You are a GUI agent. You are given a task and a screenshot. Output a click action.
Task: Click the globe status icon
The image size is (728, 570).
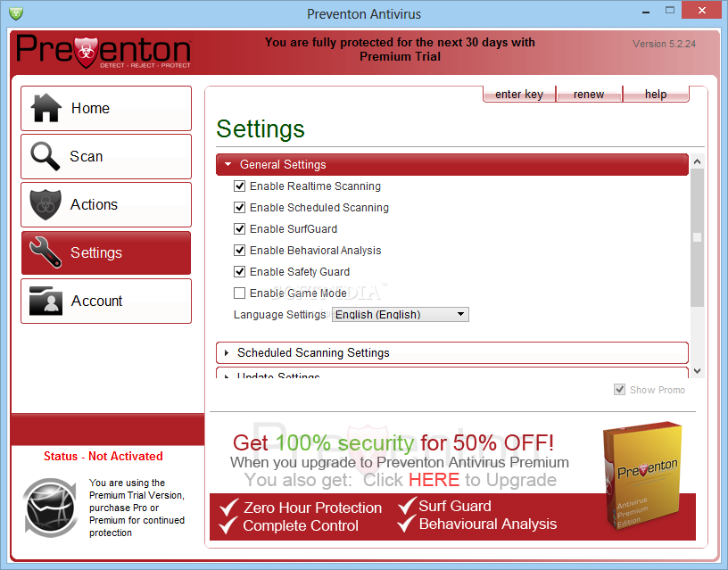(x=50, y=508)
